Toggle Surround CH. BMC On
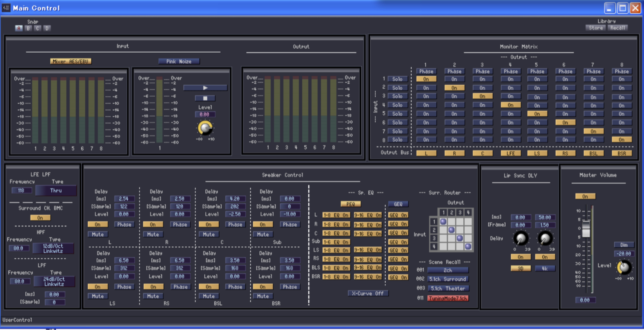 point(40,218)
